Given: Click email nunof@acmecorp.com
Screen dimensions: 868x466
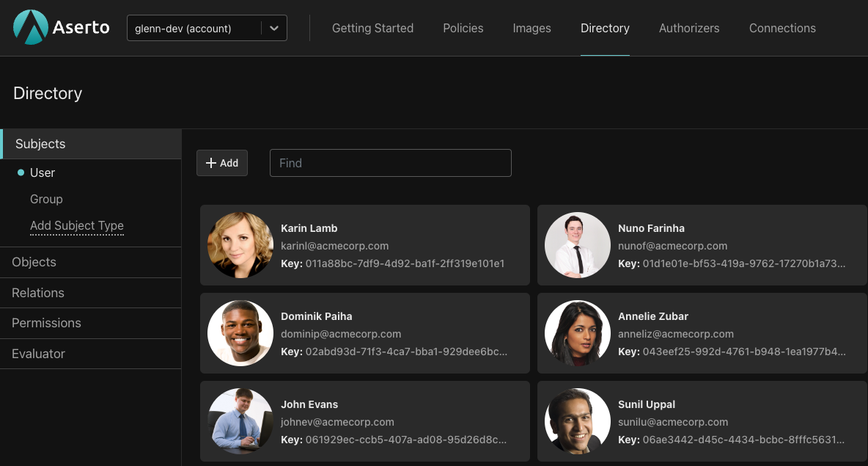Looking at the screenshot, I should coord(672,246).
